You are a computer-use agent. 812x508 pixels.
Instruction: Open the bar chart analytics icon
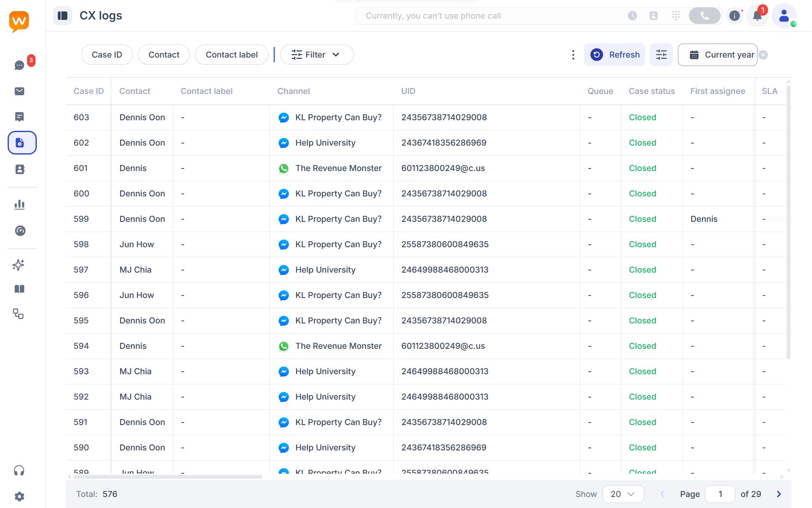(x=19, y=205)
